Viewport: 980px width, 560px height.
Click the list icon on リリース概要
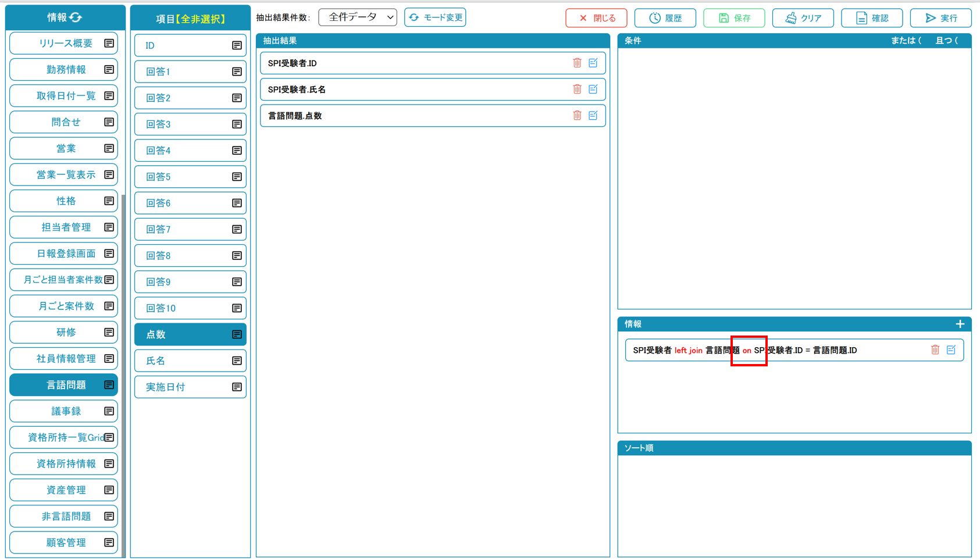click(x=109, y=43)
